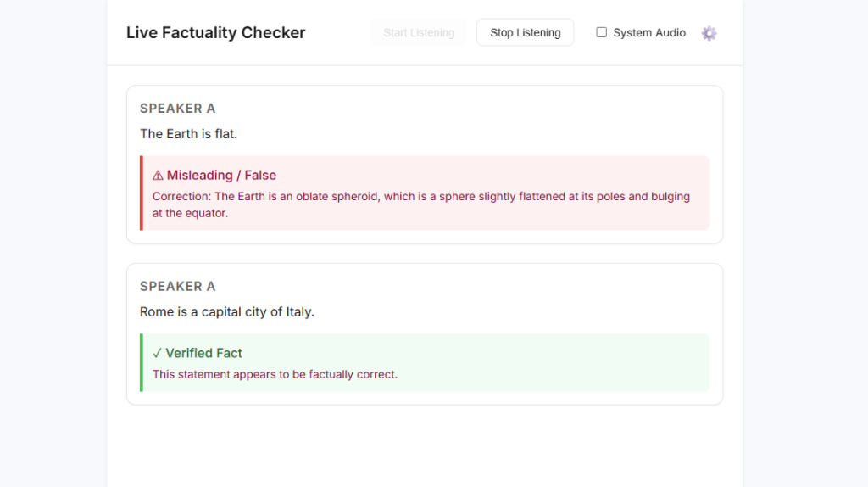
Task: Click the warning triangle icon beside Misleading
Action: coord(158,176)
